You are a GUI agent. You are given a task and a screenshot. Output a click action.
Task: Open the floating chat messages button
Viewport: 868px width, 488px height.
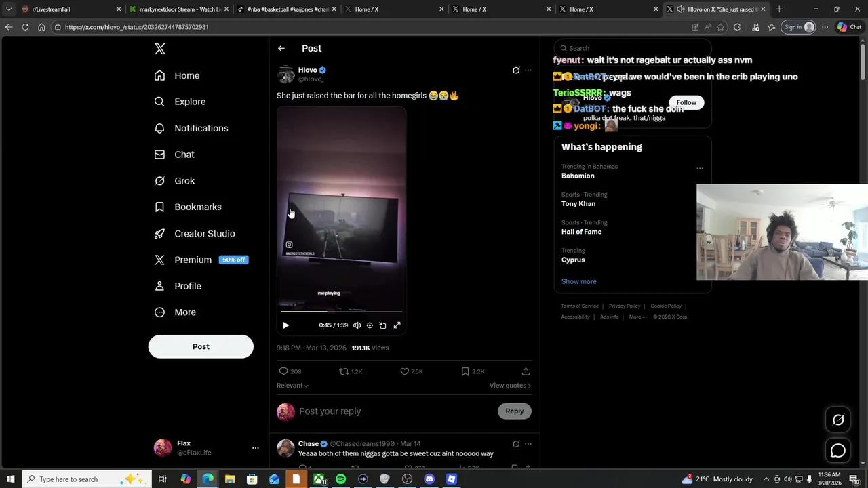pos(838,451)
